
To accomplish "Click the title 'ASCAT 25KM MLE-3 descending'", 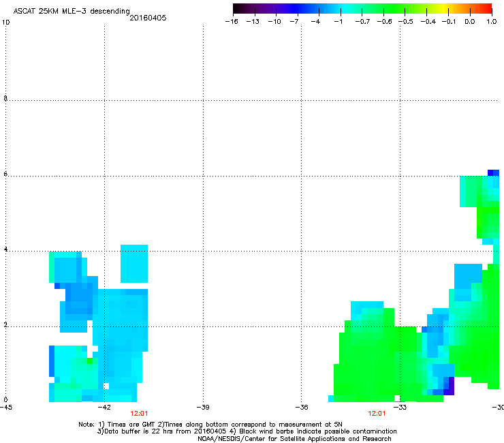I will tap(72, 11).
